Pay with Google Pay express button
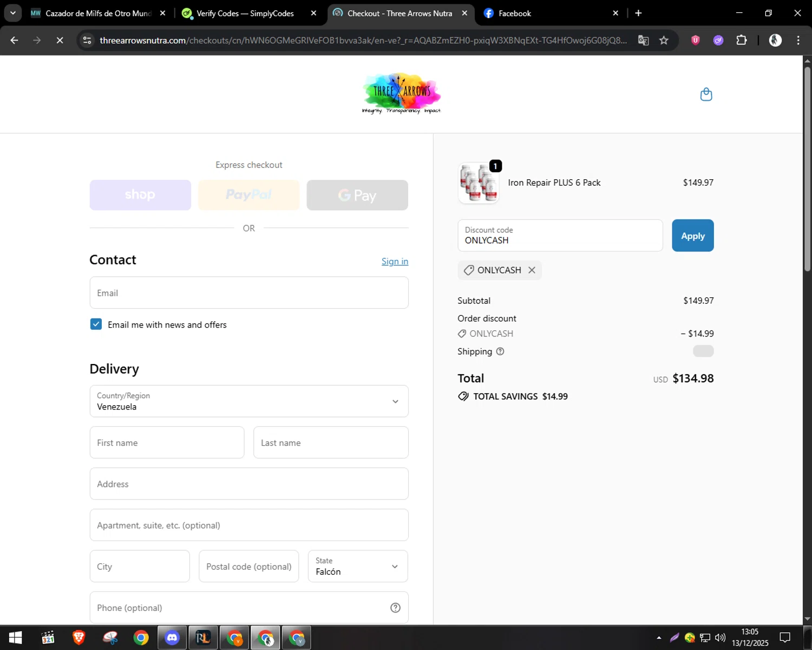 357,195
